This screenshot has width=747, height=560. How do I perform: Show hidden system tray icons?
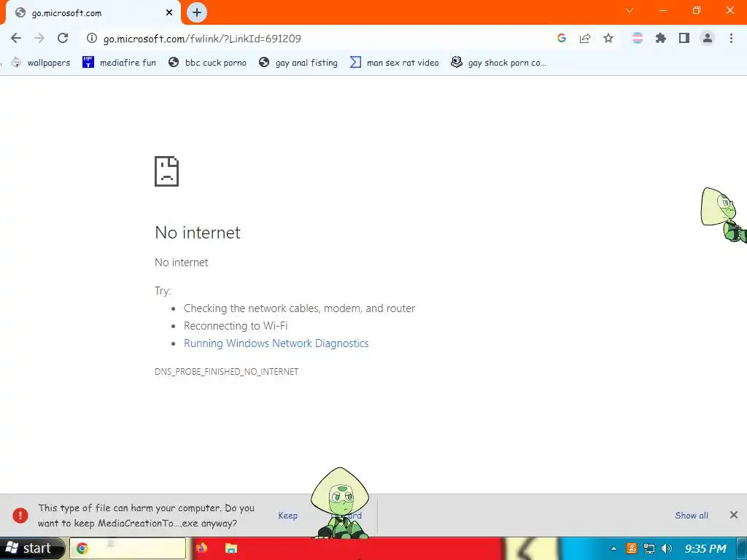point(614,548)
